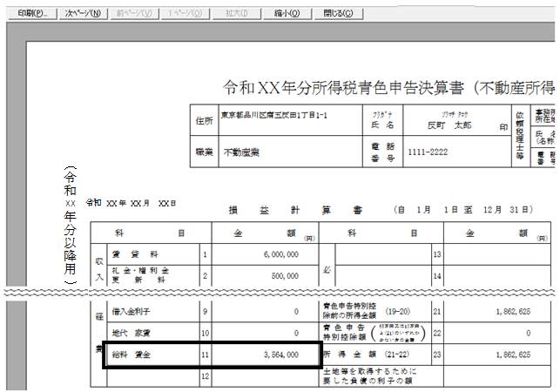The width and height of the screenshot is (560, 392).
Task: Click the disabled 1ページ(G) button
Action: pos(186,14)
